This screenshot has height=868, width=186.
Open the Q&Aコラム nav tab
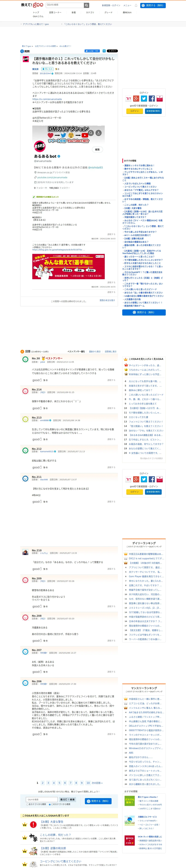point(38,16)
